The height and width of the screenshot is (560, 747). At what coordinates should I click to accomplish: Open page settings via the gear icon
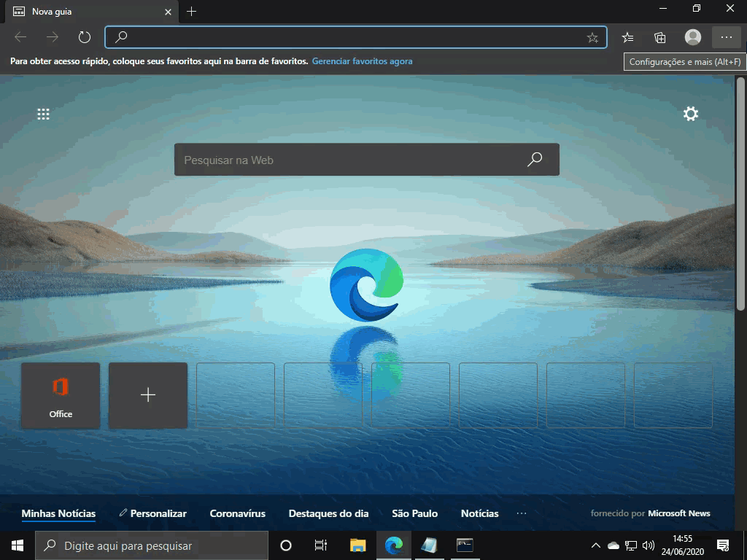tap(691, 114)
